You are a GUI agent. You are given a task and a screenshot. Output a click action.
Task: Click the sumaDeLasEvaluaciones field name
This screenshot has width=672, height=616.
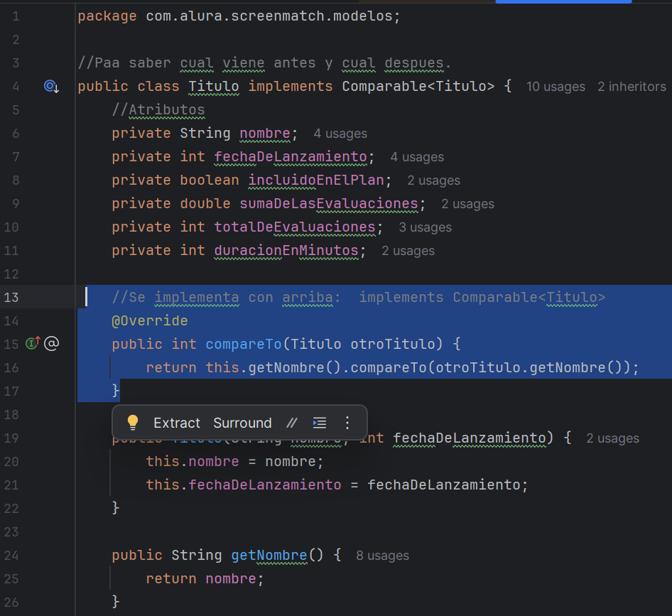coord(329,204)
